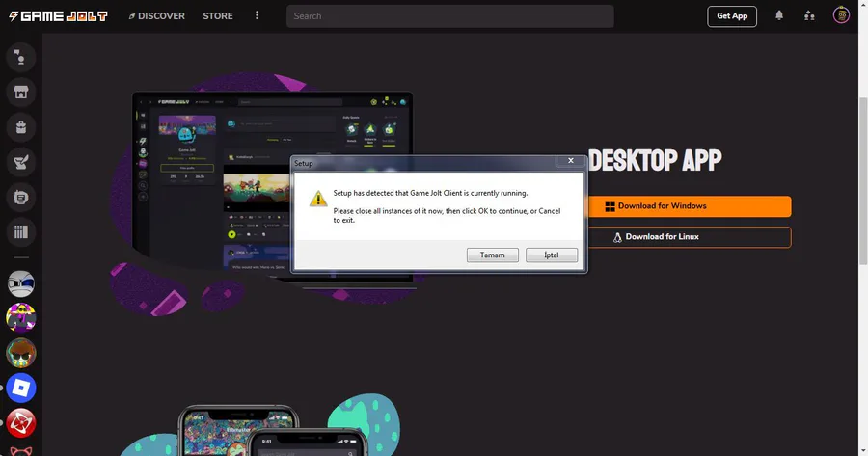Click Download for Windows button

690,206
